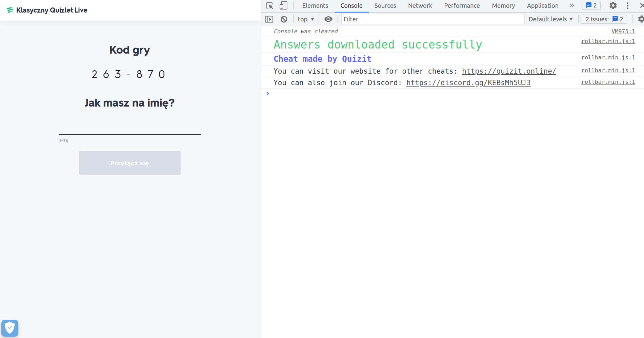Click the console Filter text box
This screenshot has height=338, width=644.
pyautogui.click(x=432, y=19)
